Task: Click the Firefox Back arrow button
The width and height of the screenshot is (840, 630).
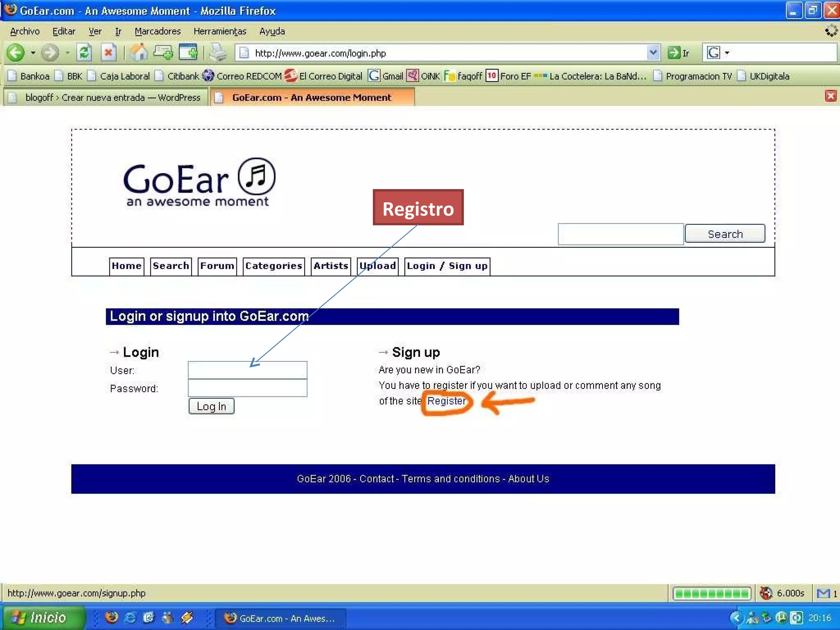Action: (16, 53)
